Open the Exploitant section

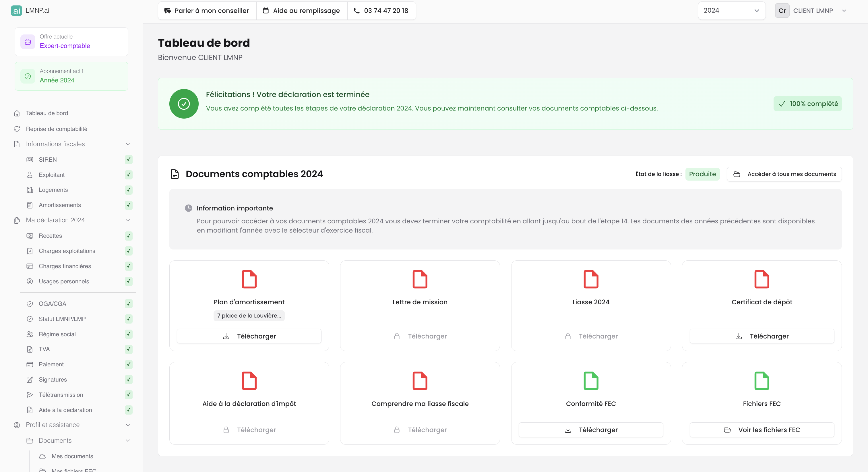point(51,175)
